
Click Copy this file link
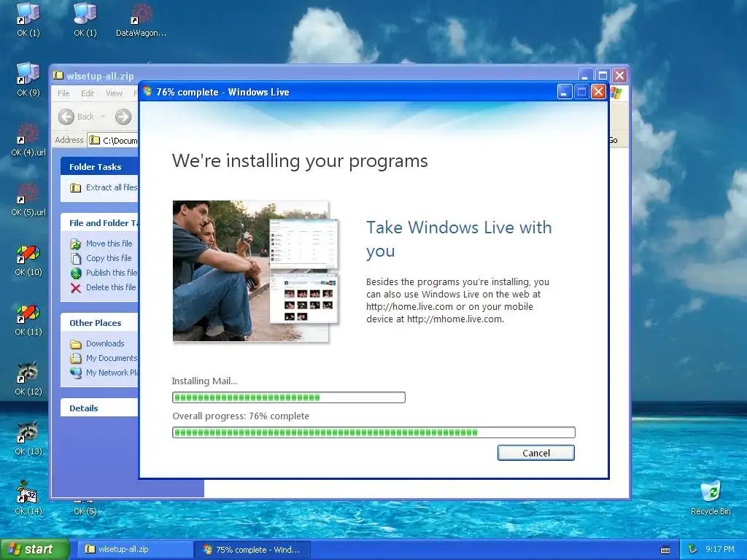click(x=109, y=258)
